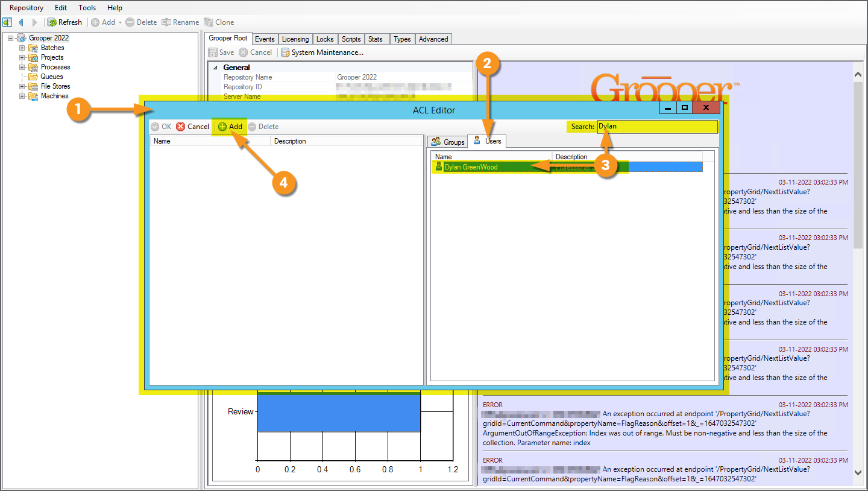Click the main toolbar Add button
Viewport: 868px width, 491px height.
click(103, 22)
